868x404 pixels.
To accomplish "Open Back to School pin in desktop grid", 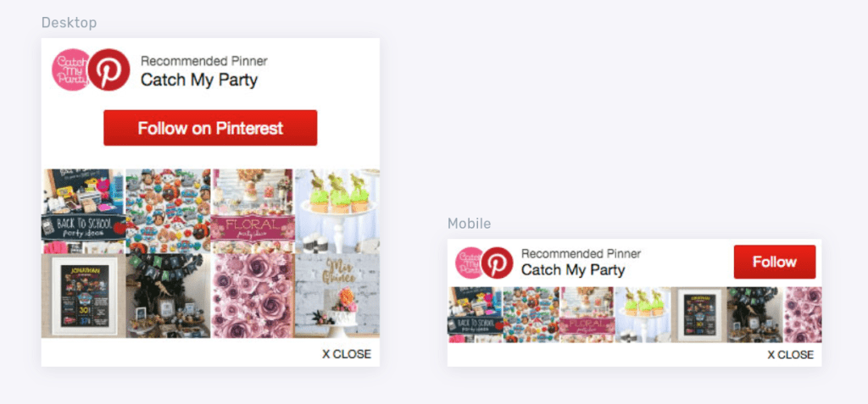I will coord(84,211).
